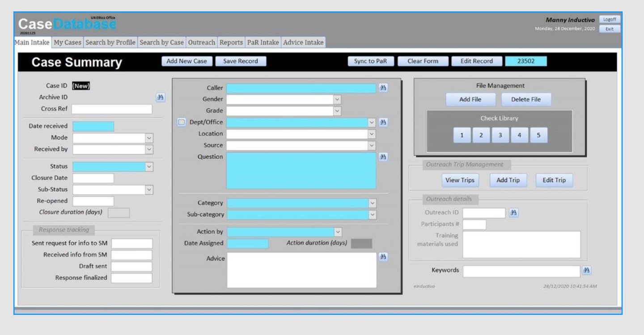
Task: Click the Re-opened date field
Action: [93, 201]
